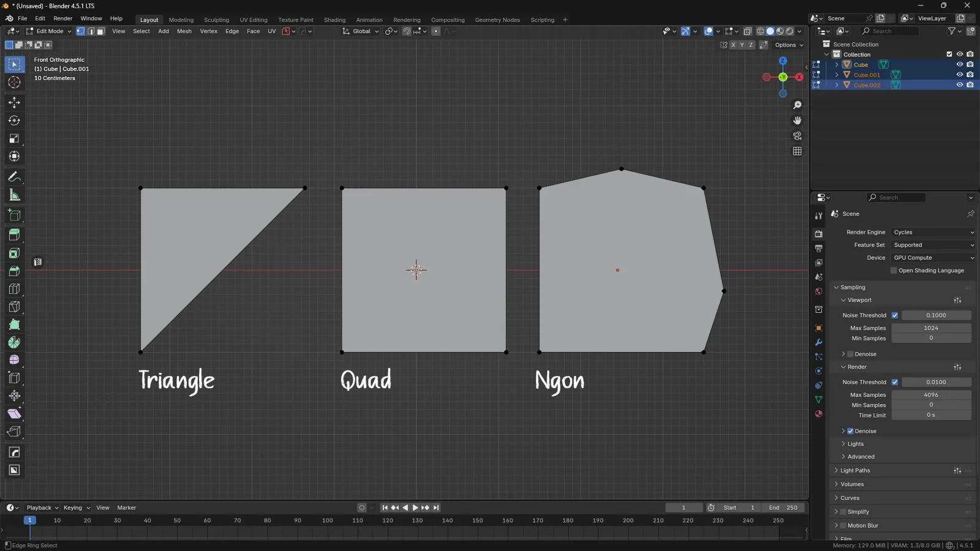
Task: Switch to face select mode
Action: coord(101,31)
